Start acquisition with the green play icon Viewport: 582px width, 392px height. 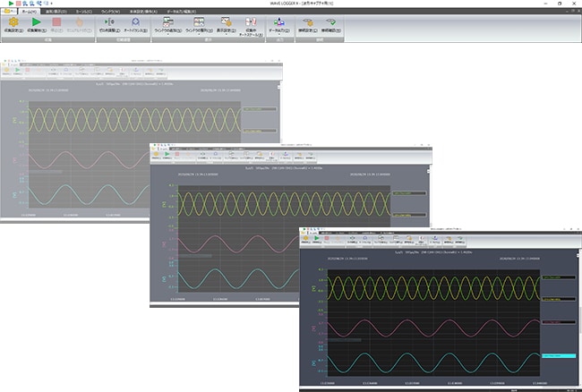(x=36, y=24)
